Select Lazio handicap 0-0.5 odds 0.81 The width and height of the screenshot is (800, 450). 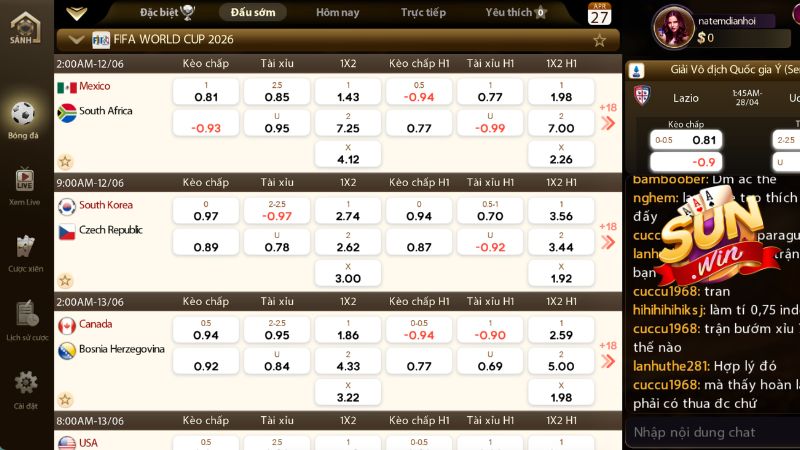686,140
